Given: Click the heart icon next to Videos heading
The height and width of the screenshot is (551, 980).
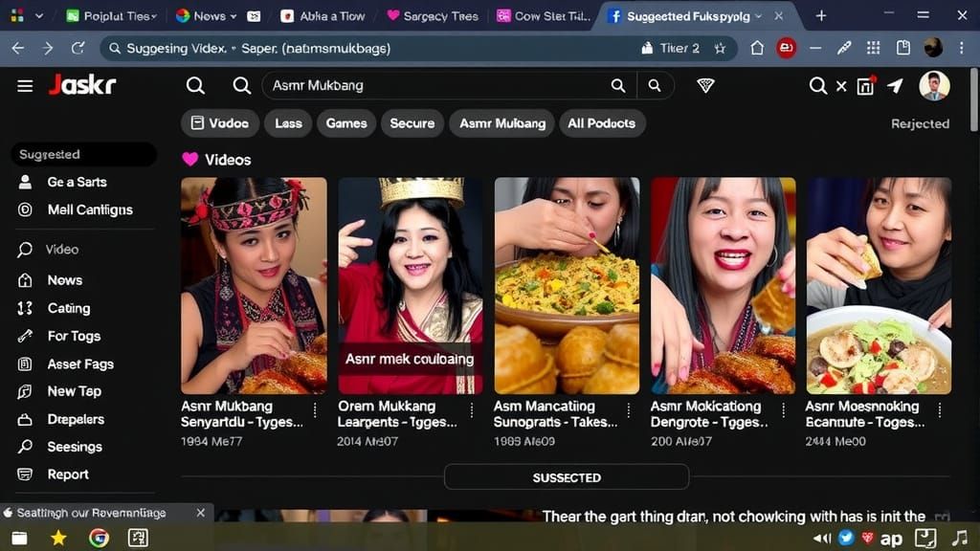Looking at the screenshot, I should click(x=188, y=159).
